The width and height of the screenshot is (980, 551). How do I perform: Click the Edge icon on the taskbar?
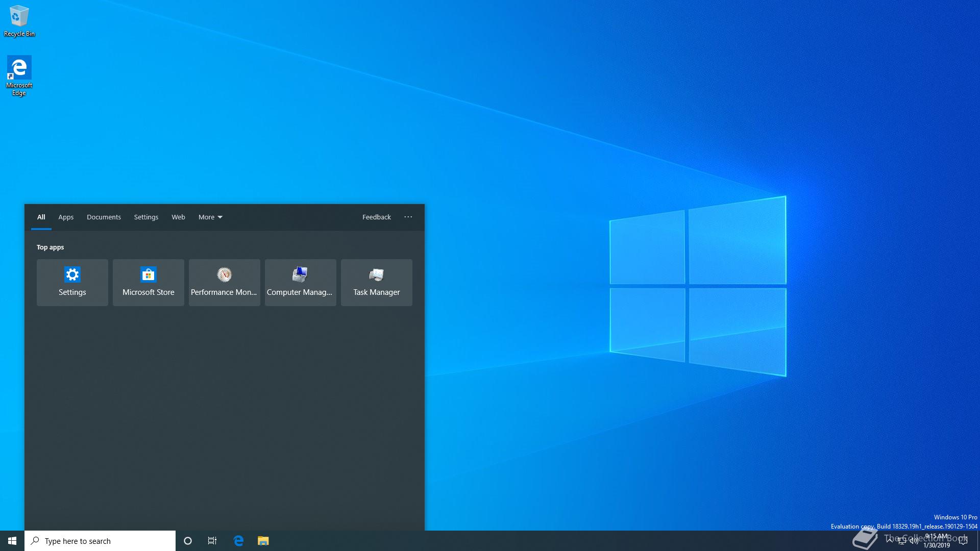pyautogui.click(x=238, y=541)
